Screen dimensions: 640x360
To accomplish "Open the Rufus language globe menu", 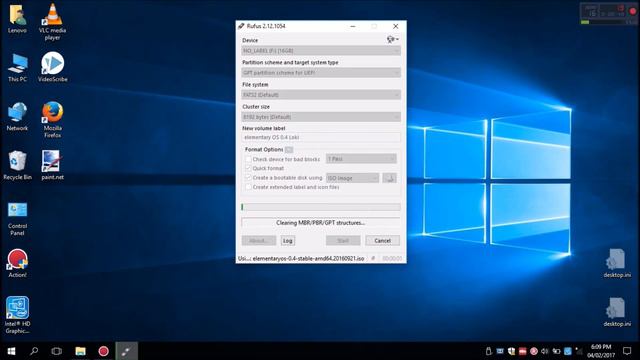I will 393,40.
